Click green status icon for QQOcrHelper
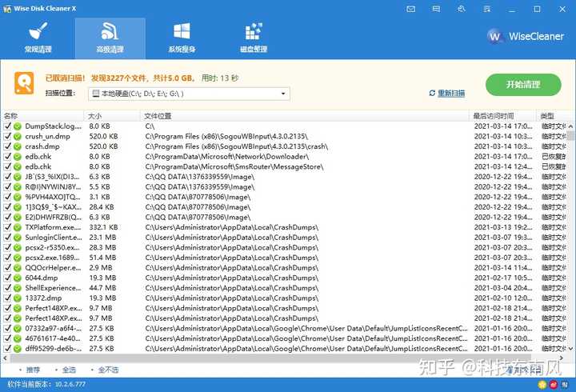Screen dimensions: 576x392 click(x=18, y=268)
